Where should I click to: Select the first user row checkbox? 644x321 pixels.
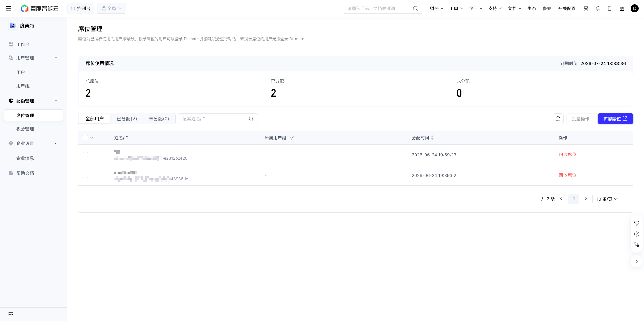[85, 155]
